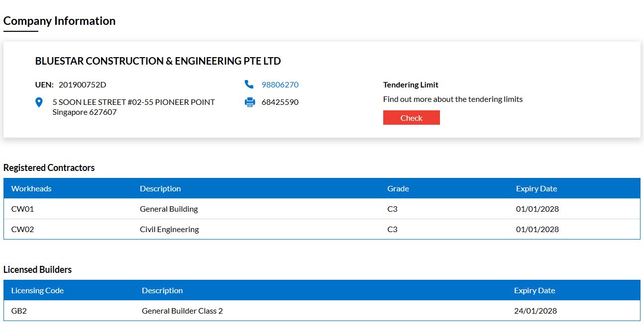Open phone number link 98806270

[280, 84]
